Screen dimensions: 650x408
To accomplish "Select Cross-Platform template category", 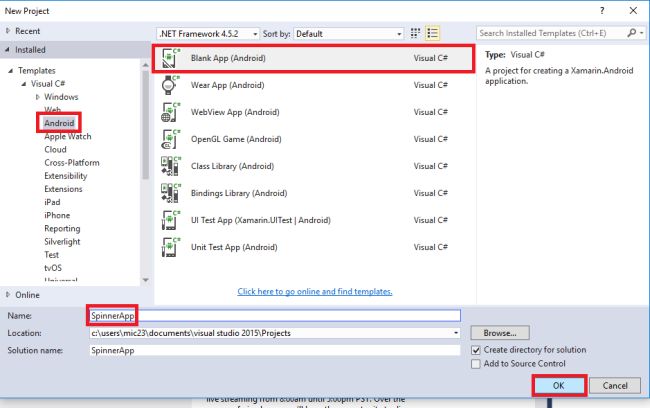I will [72, 163].
